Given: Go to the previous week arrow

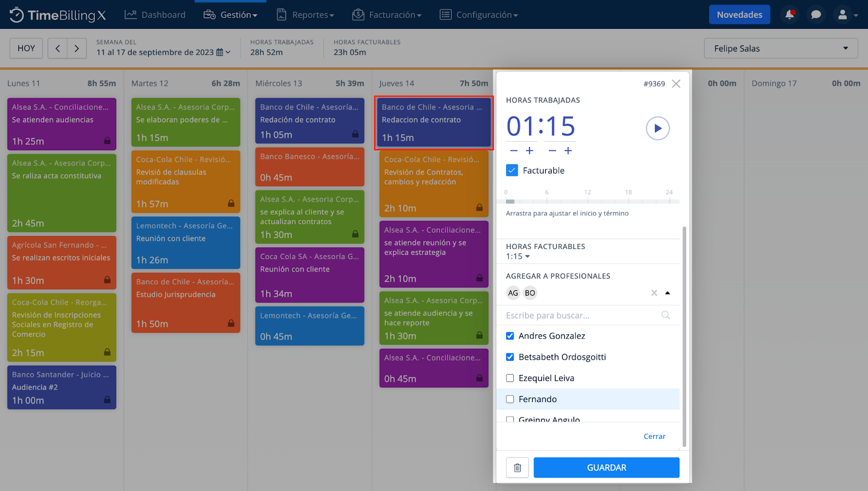Looking at the screenshot, I should pos(58,48).
